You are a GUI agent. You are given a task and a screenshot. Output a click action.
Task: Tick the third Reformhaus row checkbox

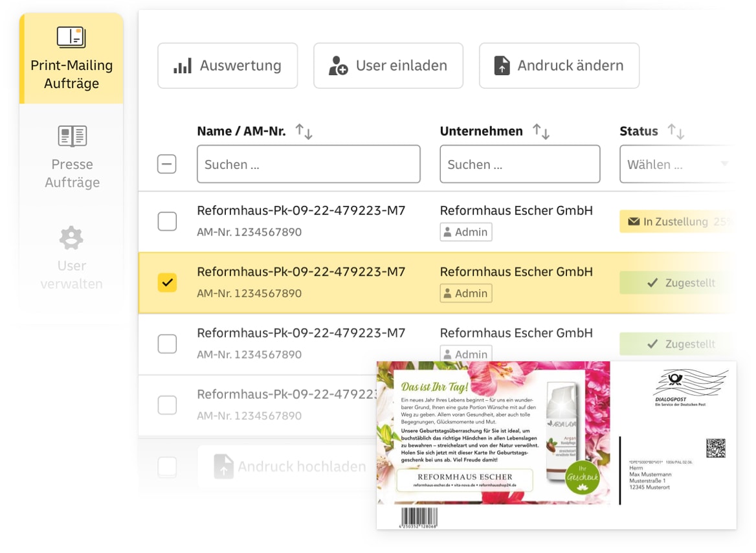click(167, 344)
